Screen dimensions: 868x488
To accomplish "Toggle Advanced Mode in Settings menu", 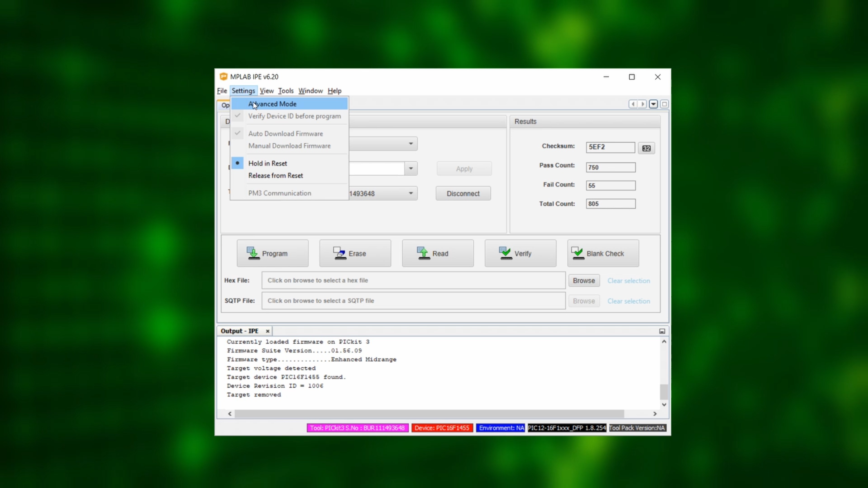I will tap(272, 104).
